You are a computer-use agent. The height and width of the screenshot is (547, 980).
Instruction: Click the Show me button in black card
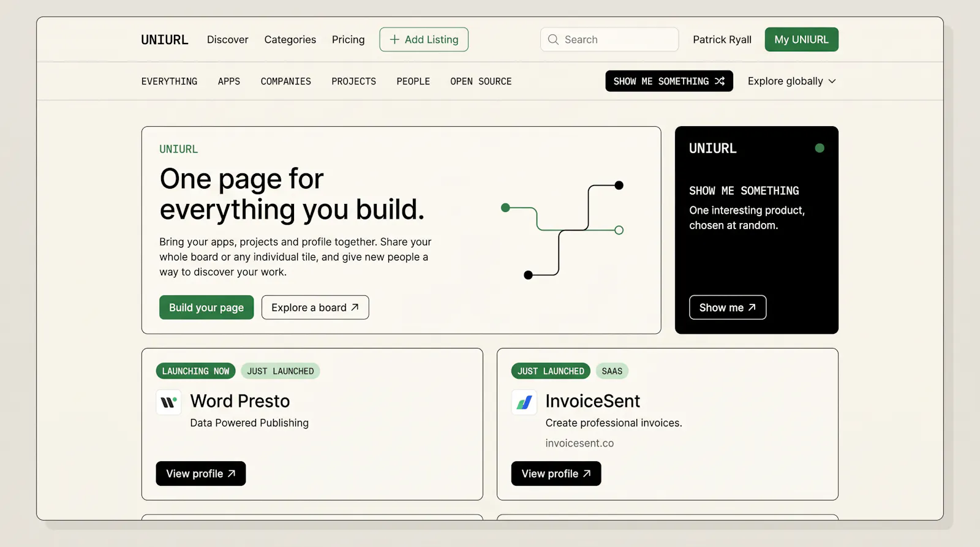[x=728, y=307]
